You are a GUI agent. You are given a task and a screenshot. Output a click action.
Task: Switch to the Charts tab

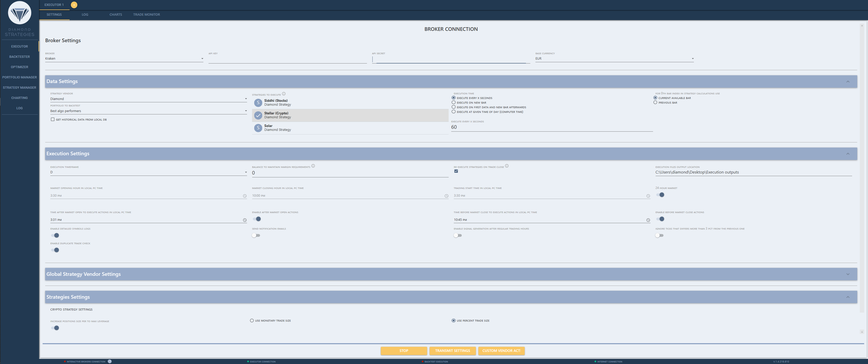point(116,14)
